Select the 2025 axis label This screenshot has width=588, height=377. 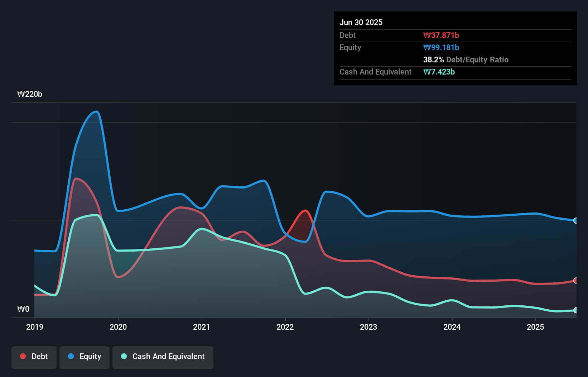(536, 327)
